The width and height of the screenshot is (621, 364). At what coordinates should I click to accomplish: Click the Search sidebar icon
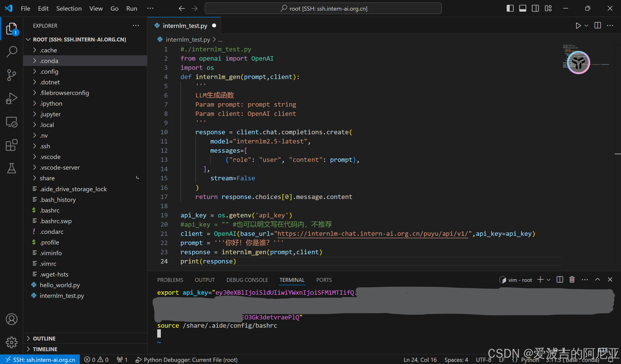point(11,52)
